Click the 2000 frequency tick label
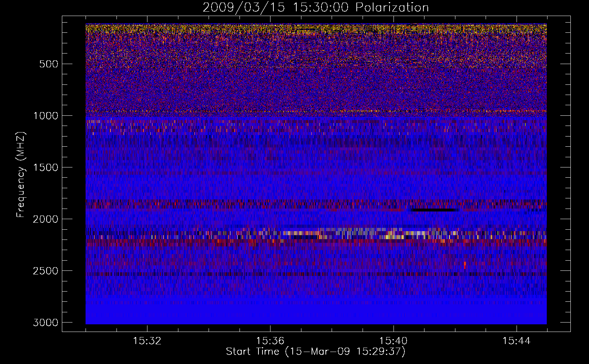The height and width of the screenshot is (364, 589). pos(46,219)
